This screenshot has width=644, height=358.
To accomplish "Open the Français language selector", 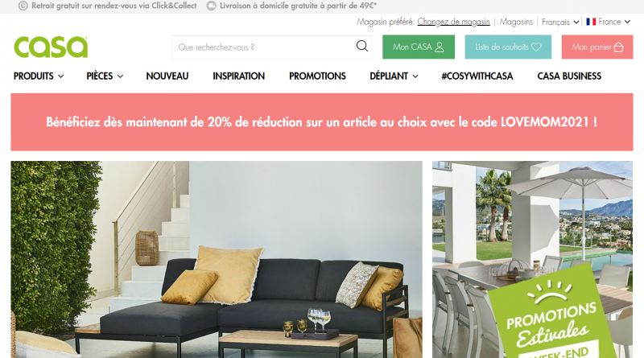I will tap(560, 23).
